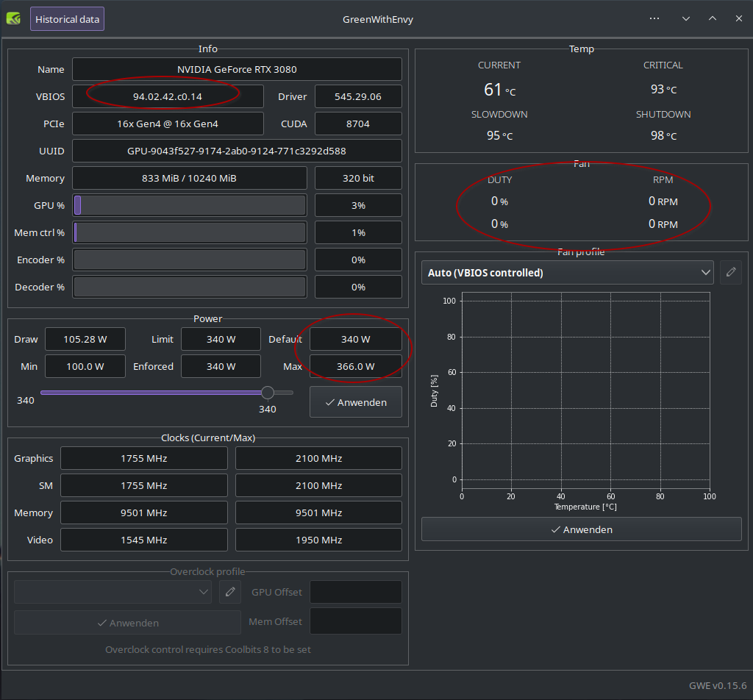Click the CUDA value 8704
The width and height of the screenshot is (753, 700).
click(358, 124)
